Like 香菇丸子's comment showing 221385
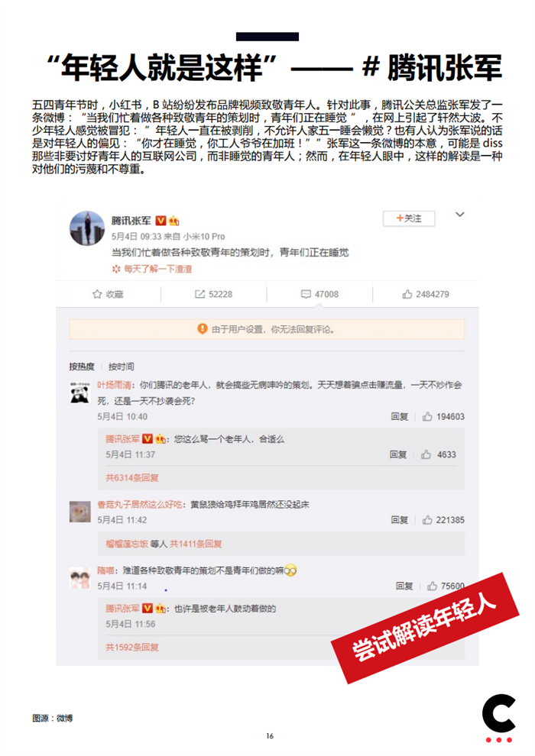Viewport: 535px width, 756px height. point(427,520)
